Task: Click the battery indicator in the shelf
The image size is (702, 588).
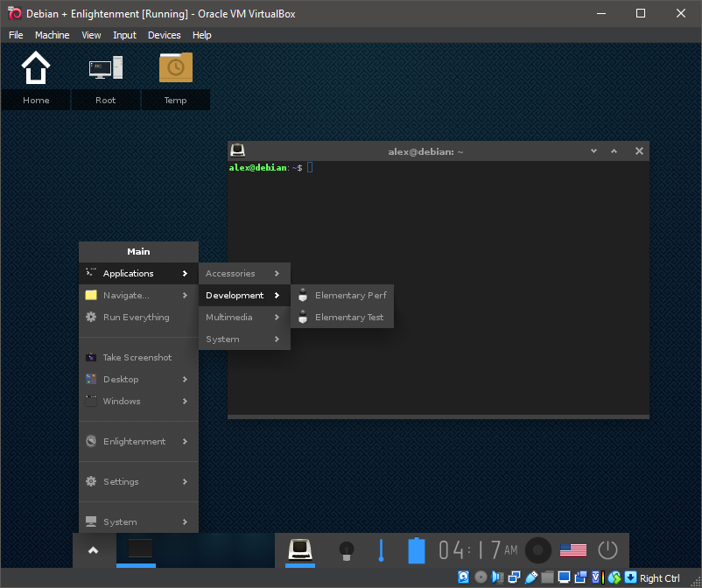Action: [x=417, y=550]
